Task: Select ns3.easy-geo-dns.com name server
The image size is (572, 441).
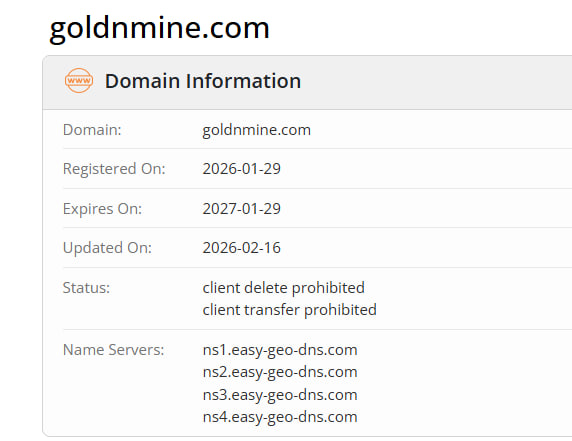Action: (x=280, y=395)
